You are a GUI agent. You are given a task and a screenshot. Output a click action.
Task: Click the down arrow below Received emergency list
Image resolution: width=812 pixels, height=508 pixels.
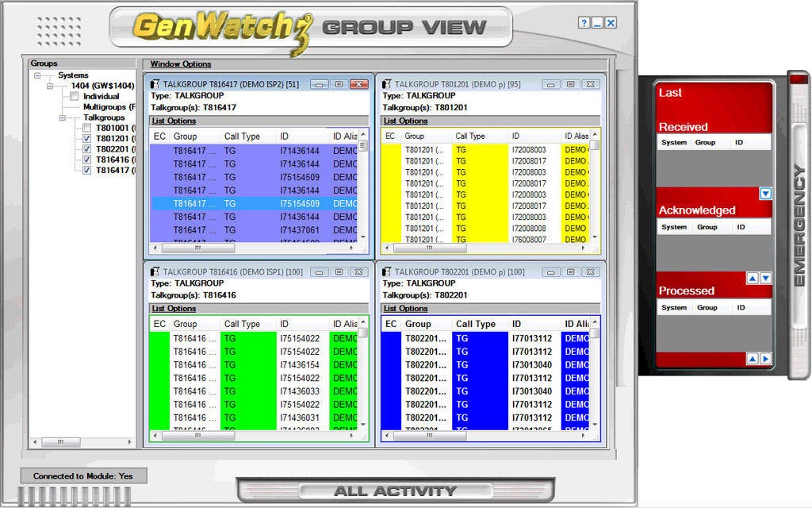pyautogui.click(x=764, y=193)
